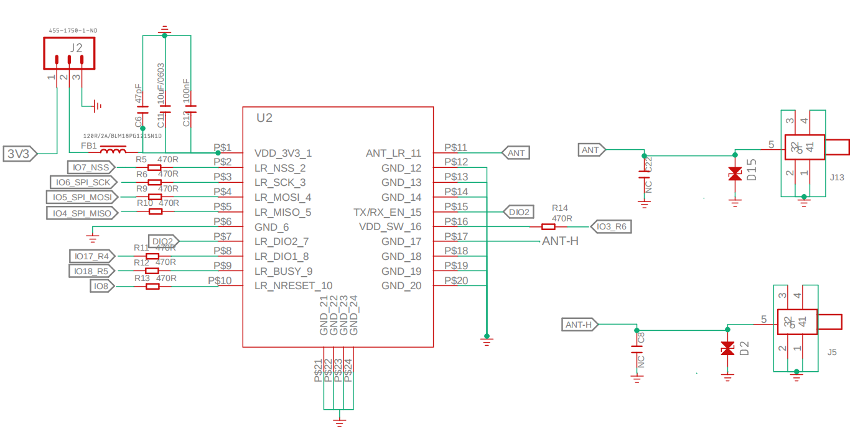Select the ANT net label at pin P$11
The width and height of the screenshot is (868, 434).
pyautogui.click(x=516, y=153)
